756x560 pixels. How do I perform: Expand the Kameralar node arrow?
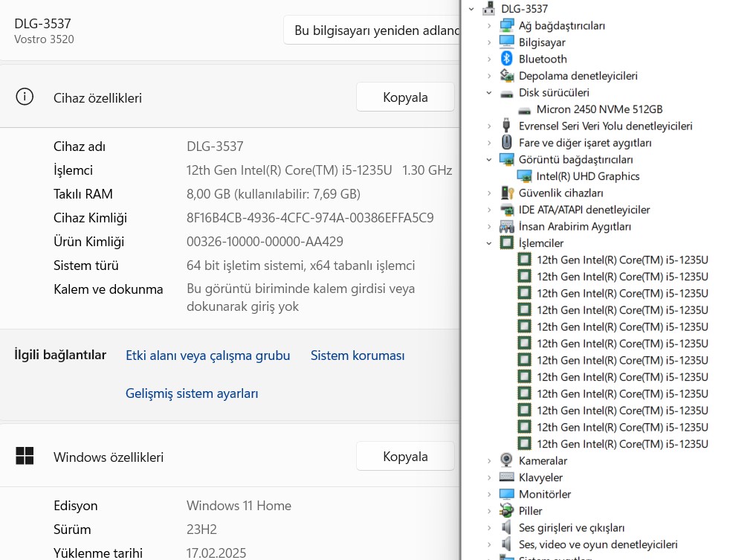coord(489,460)
